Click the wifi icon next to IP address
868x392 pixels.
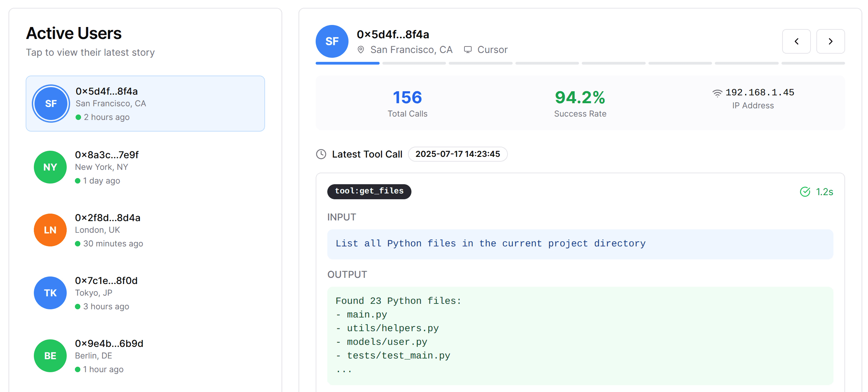[717, 93]
